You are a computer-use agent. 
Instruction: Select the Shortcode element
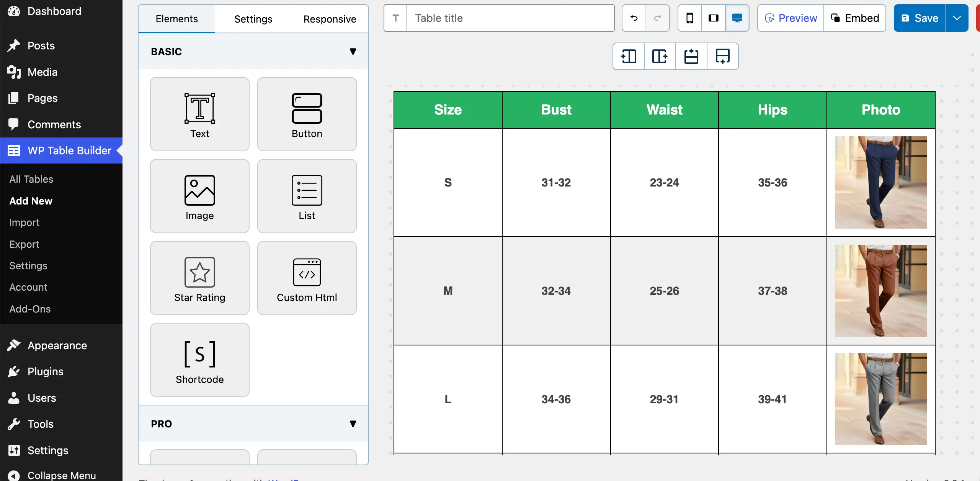click(199, 360)
